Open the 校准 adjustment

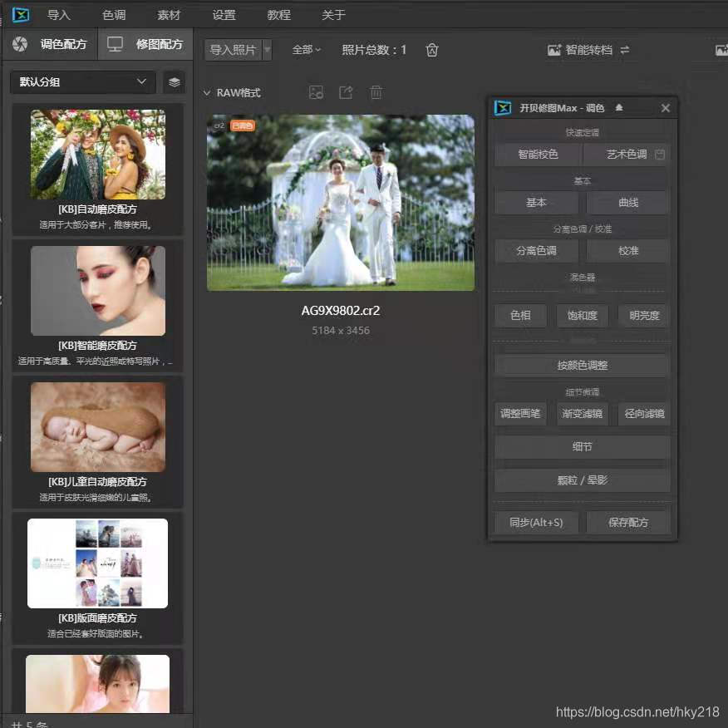coord(628,251)
